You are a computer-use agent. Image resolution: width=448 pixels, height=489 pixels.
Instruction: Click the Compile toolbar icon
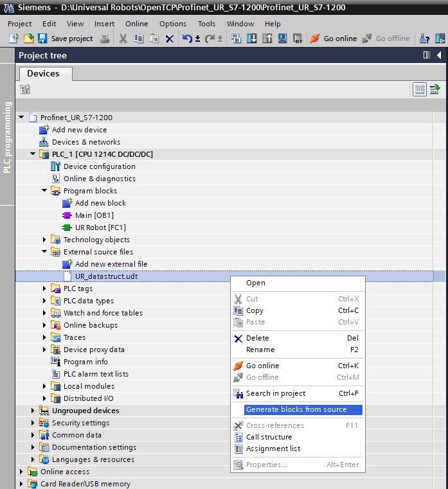[x=236, y=39]
